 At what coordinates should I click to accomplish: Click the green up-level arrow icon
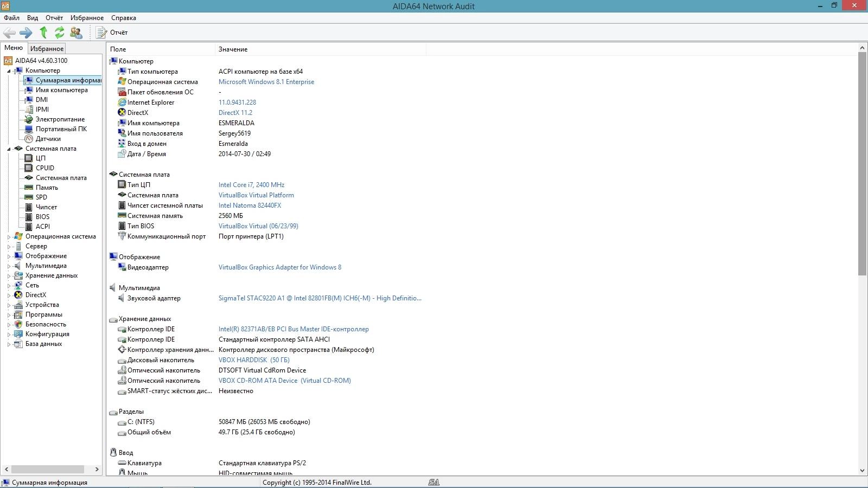(43, 33)
